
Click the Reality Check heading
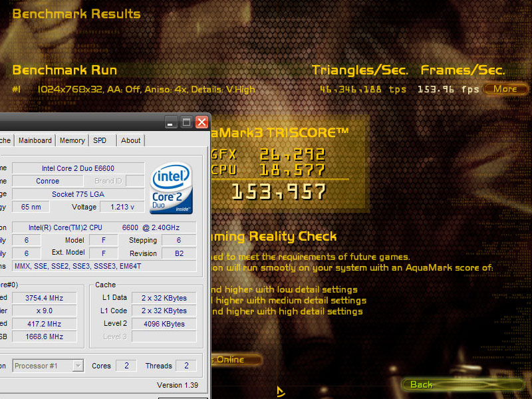(274, 236)
